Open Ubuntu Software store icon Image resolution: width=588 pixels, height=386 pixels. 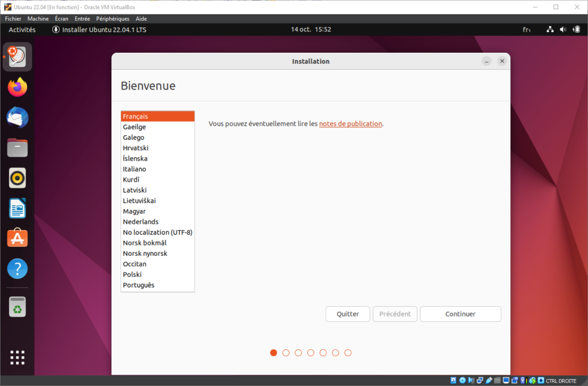(x=17, y=238)
